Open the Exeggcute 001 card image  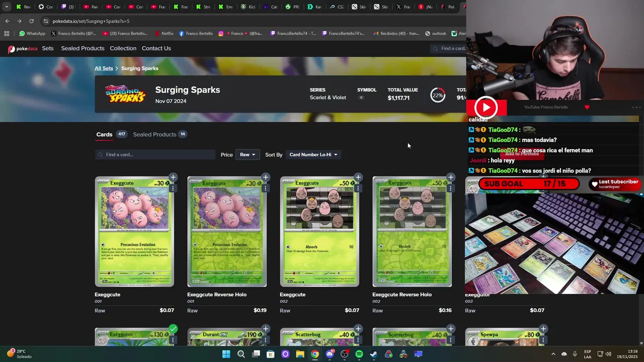[134, 232]
